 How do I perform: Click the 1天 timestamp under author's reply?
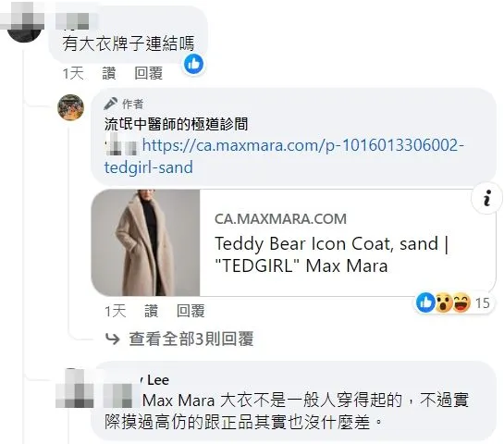pos(116,311)
